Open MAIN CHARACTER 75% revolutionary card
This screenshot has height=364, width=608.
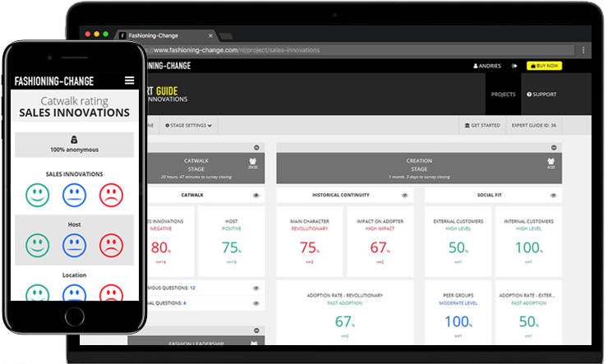310,241
